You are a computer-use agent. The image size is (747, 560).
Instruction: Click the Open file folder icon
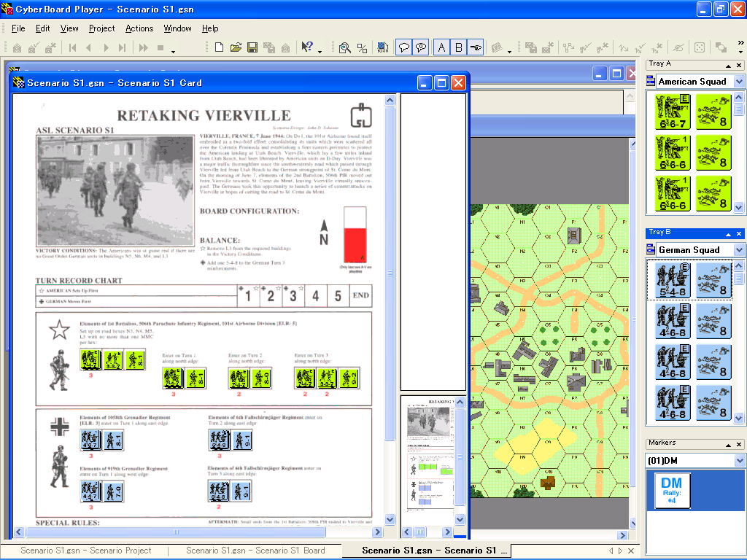coord(236,47)
